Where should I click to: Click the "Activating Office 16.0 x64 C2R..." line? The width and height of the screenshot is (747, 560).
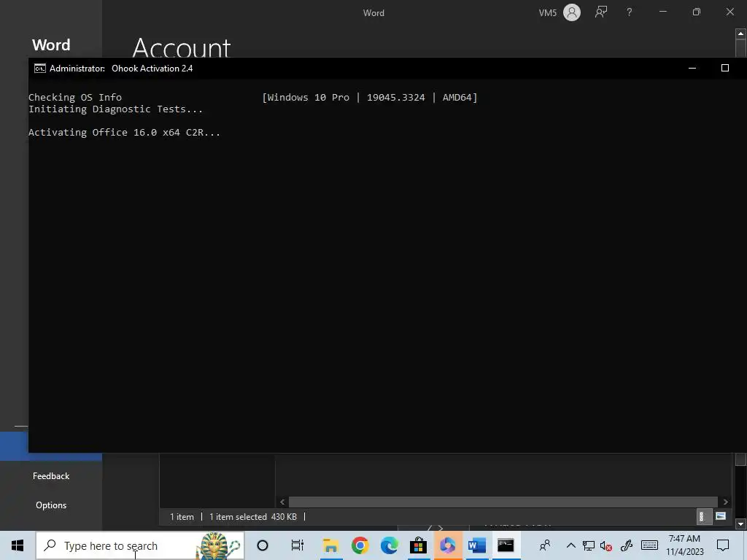point(124,133)
